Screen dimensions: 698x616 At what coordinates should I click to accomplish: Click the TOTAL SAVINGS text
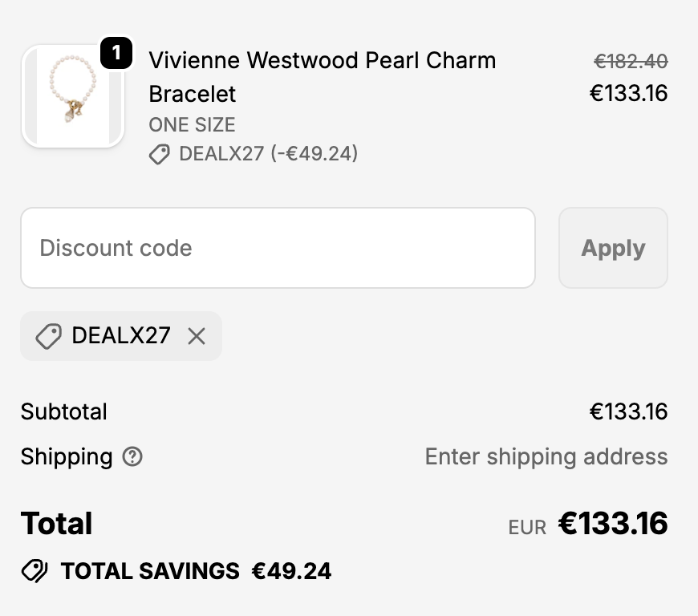150,571
